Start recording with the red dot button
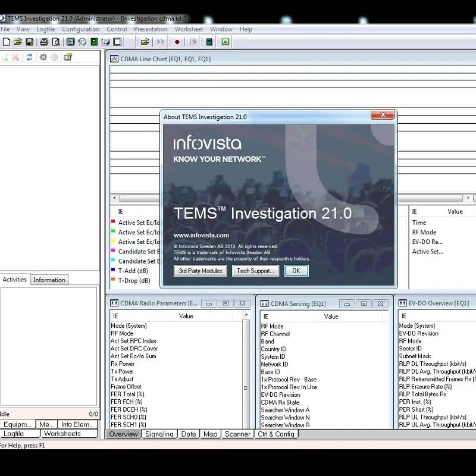Screen dimensions: 476x476 pos(177,42)
